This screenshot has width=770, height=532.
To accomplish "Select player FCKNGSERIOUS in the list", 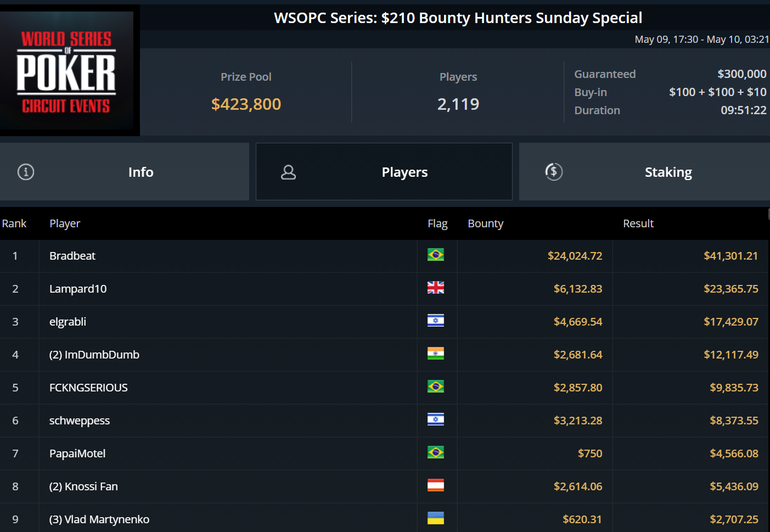I will 88,388.
